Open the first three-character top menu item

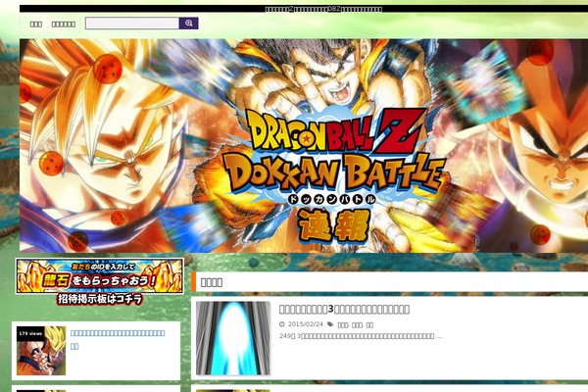(x=36, y=24)
